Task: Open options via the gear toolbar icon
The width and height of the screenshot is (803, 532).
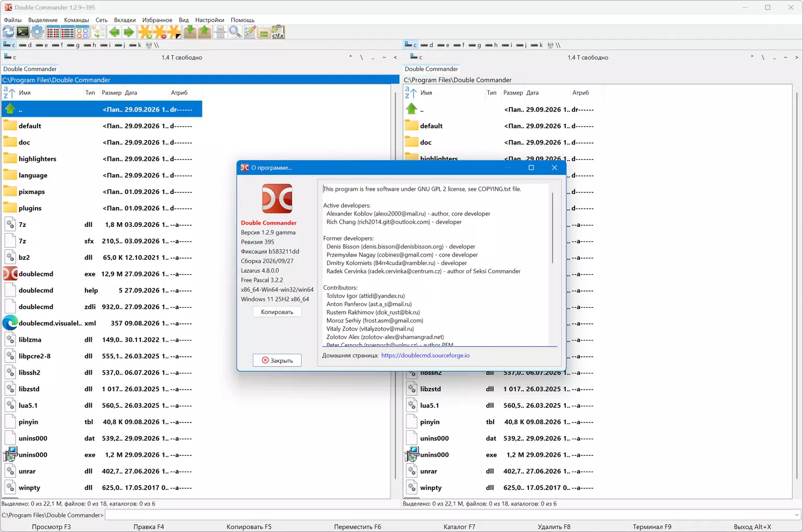Action: click(37, 32)
